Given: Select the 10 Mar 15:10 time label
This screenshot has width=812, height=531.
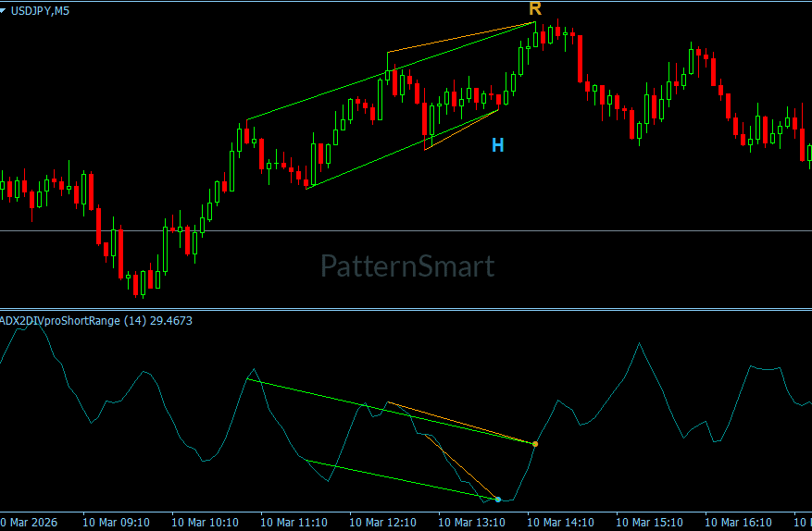Looking at the screenshot, I should 649,522.
